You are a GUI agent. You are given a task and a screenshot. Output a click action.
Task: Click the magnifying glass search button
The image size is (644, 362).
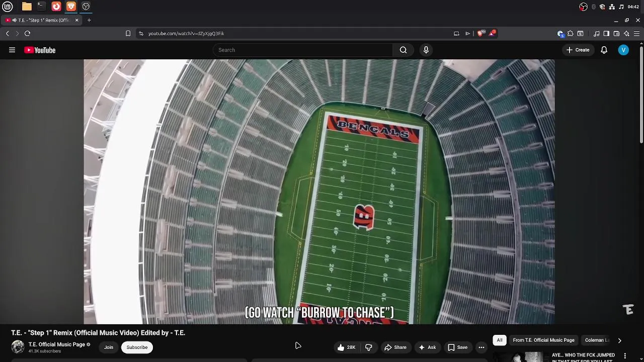[x=403, y=50]
